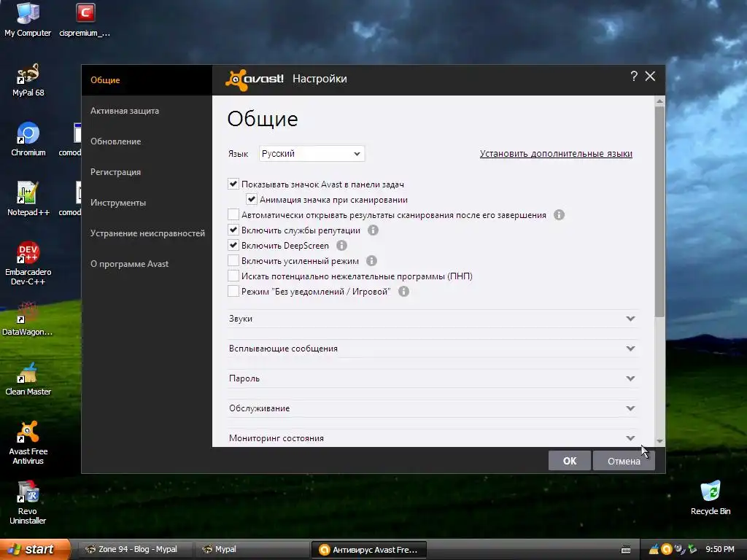Viewport: 747px width, 560px height.
Task: Open cispremium installer desktop icon
Action: (x=85, y=19)
